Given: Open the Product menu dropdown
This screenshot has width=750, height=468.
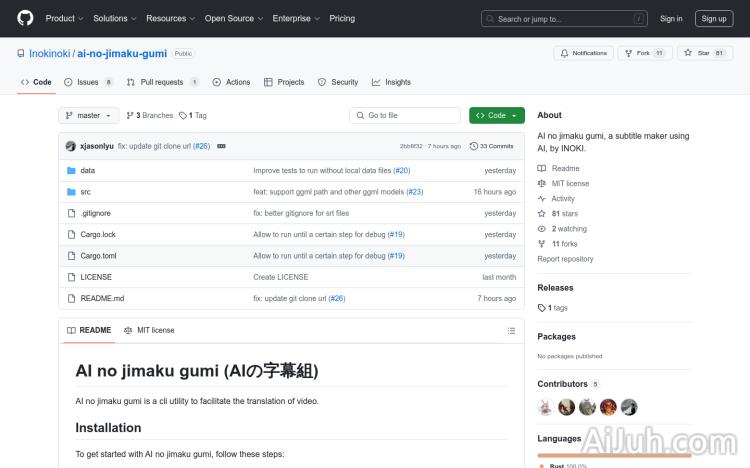Looking at the screenshot, I should coord(64,18).
